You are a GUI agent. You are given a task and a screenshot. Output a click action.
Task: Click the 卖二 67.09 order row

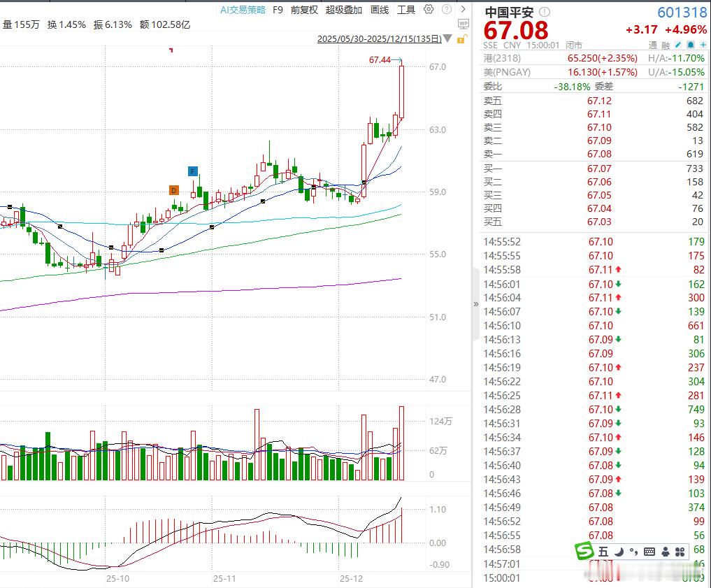[x=594, y=141]
